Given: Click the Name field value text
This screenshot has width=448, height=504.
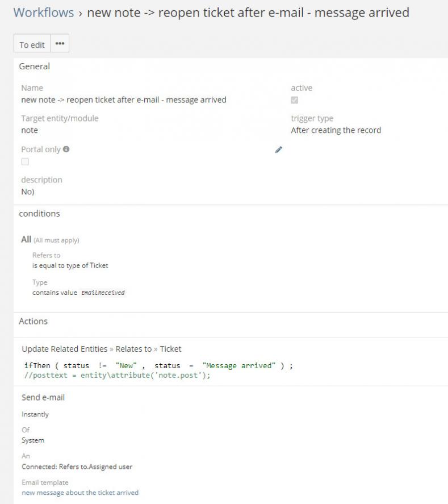Looking at the screenshot, I should [x=123, y=100].
